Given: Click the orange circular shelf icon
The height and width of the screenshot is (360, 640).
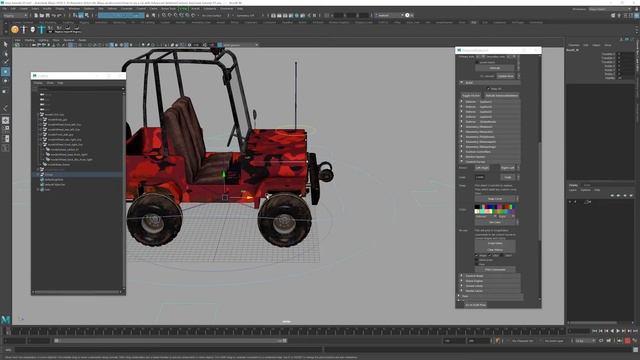Looking at the screenshot, I should click(15, 29).
